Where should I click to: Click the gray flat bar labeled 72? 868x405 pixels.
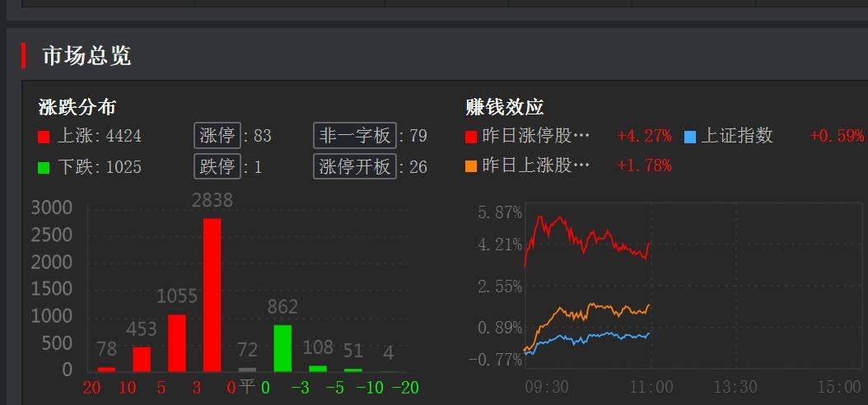click(x=247, y=370)
